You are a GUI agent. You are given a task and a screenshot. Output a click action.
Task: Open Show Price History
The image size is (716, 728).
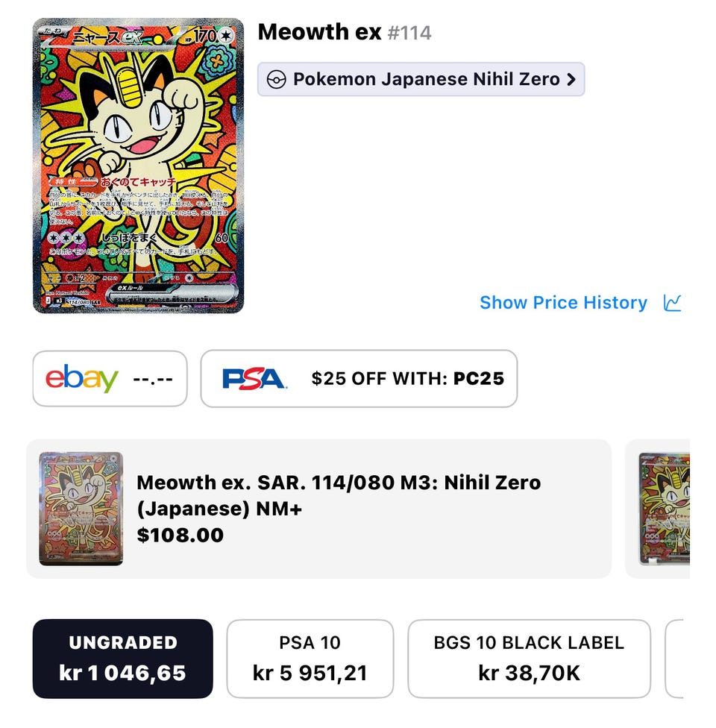563,303
